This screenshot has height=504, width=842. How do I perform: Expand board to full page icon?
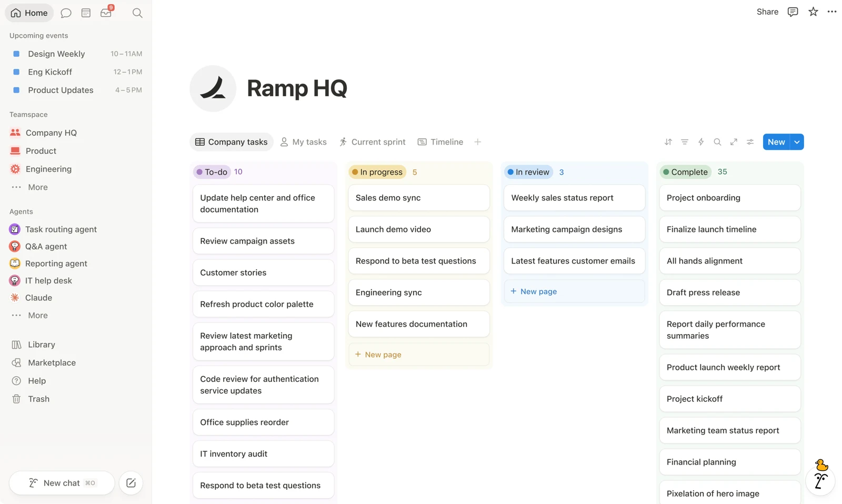tap(734, 142)
